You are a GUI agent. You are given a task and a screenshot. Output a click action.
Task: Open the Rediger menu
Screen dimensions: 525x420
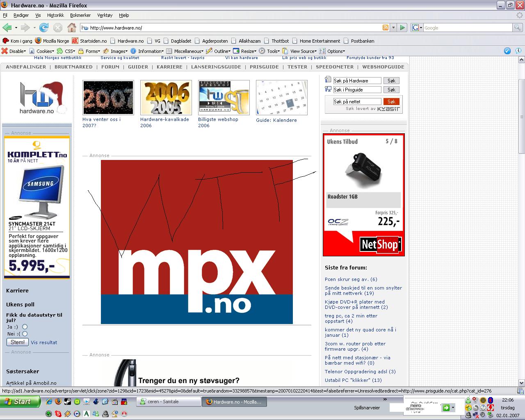(21, 15)
